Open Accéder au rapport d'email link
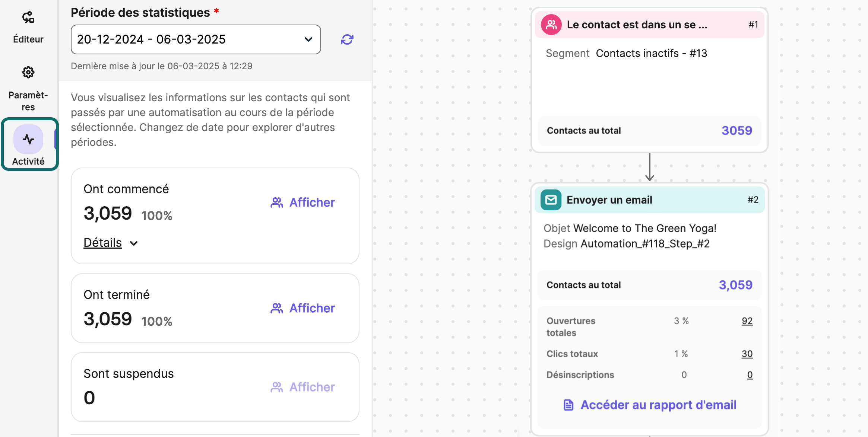The height and width of the screenshot is (437, 868). pyautogui.click(x=650, y=405)
